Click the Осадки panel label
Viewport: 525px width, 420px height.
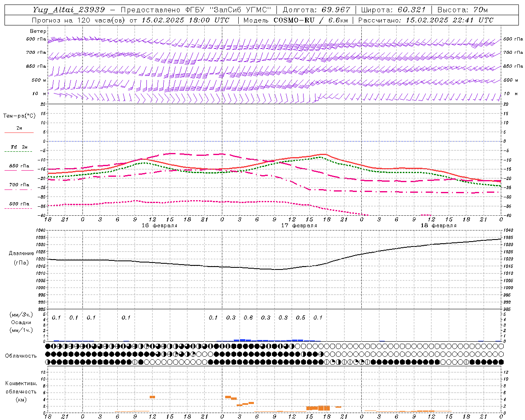(x=21, y=322)
